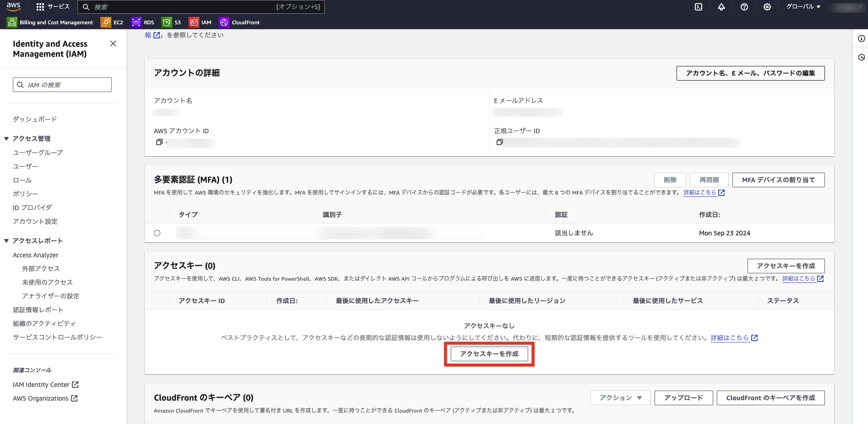Image resolution: width=868 pixels, height=424 pixels.
Task: Open the IAM service shortcut
Action: click(x=201, y=22)
